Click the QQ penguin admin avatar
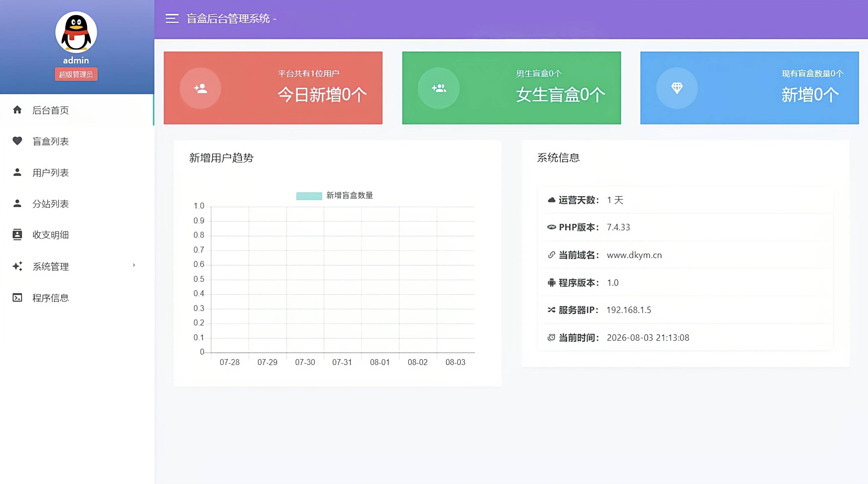This screenshot has width=868, height=484. [x=76, y=32]
